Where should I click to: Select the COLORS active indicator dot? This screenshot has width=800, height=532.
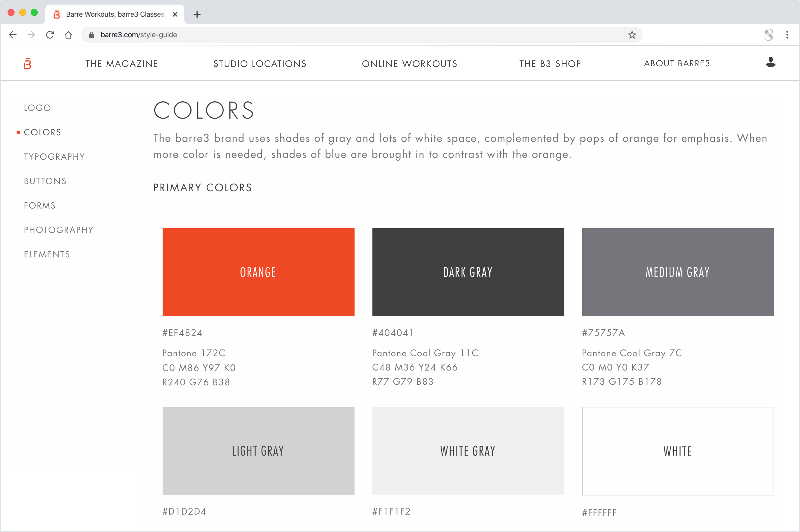point(17,132)
